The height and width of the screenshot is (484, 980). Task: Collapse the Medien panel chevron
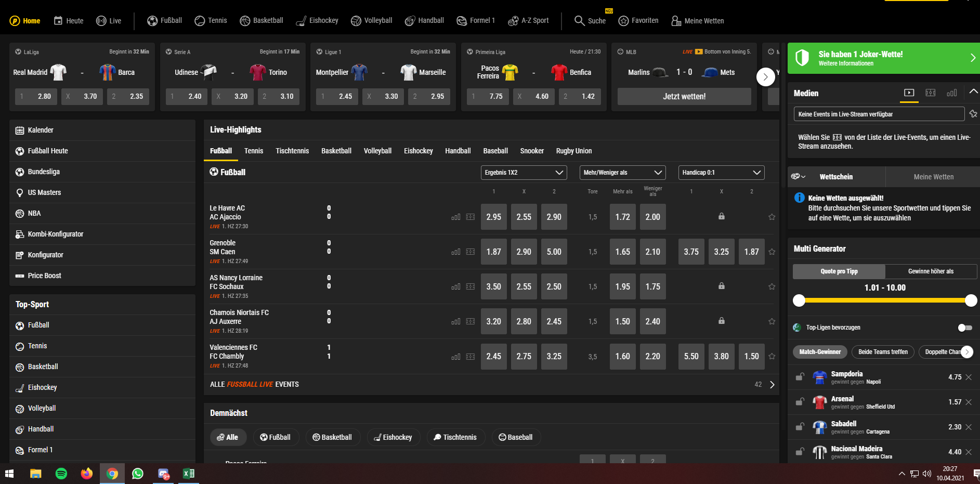pyautogui.click(x=973, y=91)
